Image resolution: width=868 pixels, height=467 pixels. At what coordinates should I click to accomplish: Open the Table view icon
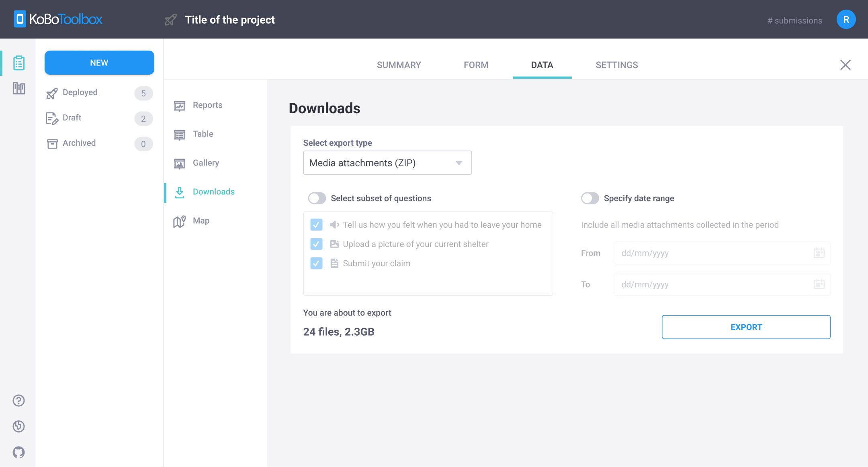coord(180,134)
